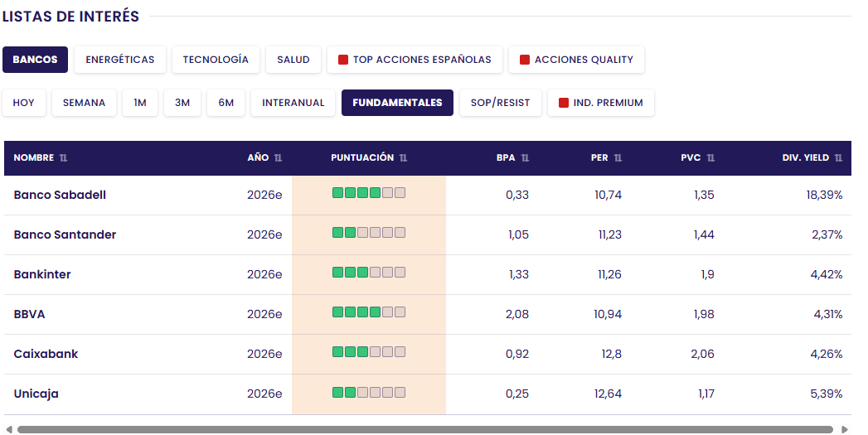Viewport: 868px width, 435px height.
Task: Sort table by Nombre column icon
Action: click(63, 157)
